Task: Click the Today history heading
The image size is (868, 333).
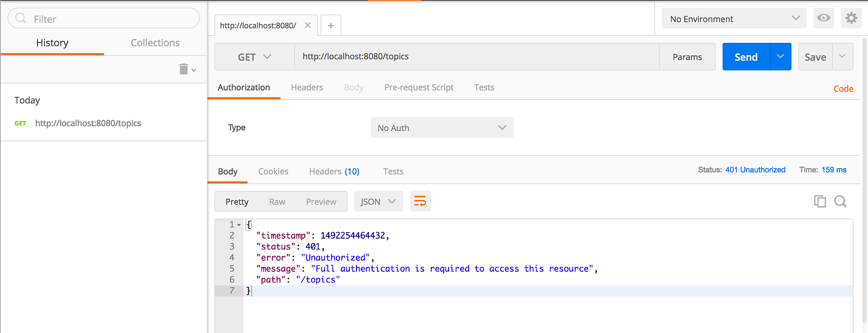Action: pos(27,100)
